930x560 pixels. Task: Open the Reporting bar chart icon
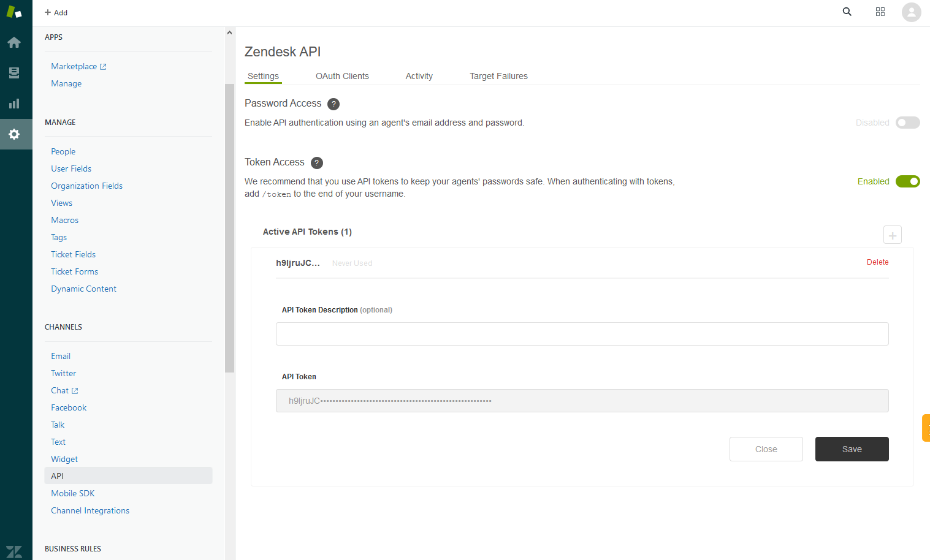(14, 104)
